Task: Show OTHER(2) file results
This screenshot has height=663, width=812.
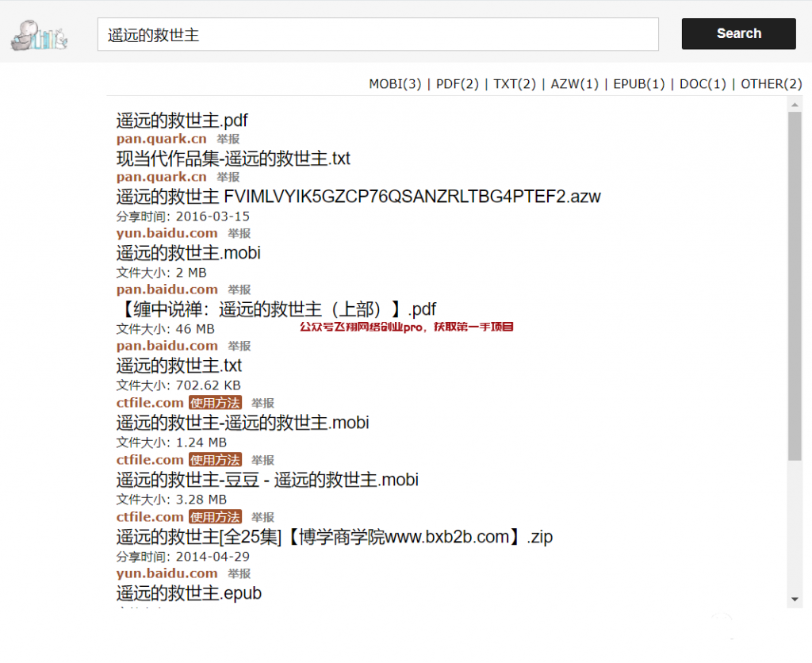Action: tap(771, 84)
